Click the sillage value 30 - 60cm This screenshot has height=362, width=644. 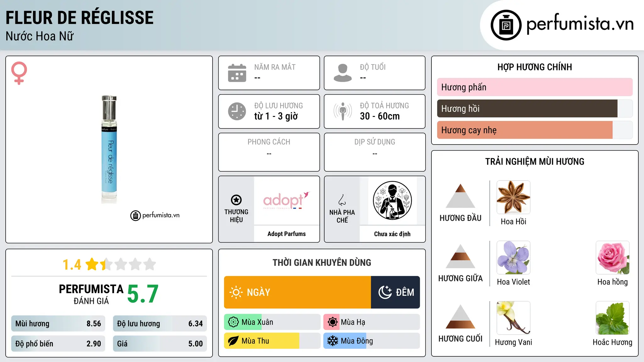[x=380, y=116]
